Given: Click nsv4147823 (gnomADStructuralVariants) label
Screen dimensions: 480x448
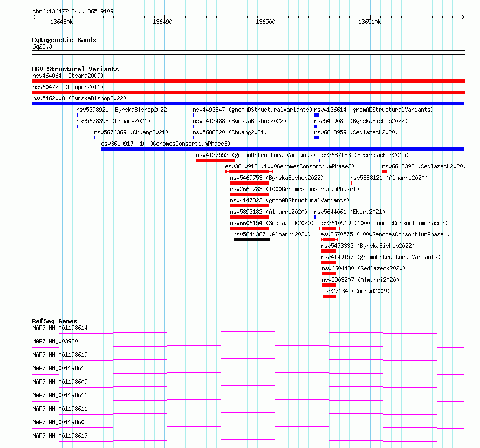Looking at the screenshot, I should 290,200.
